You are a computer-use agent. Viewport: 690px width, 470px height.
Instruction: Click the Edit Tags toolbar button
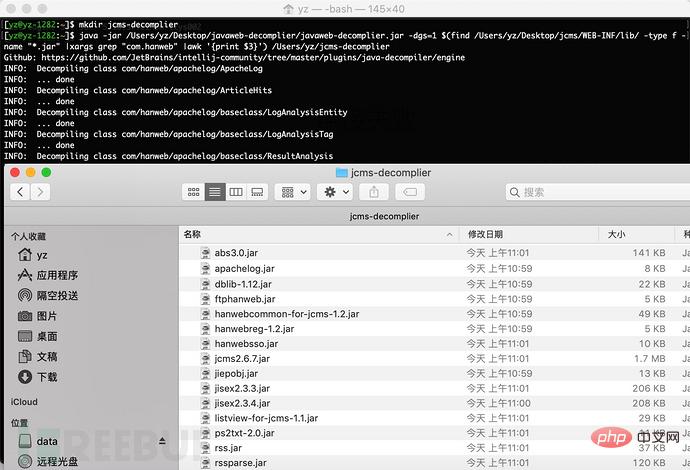pyautogui.click(x=410, y=192)
